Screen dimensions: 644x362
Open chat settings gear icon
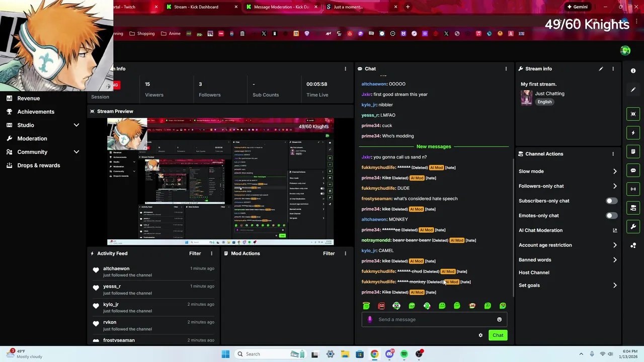(480, 335)
